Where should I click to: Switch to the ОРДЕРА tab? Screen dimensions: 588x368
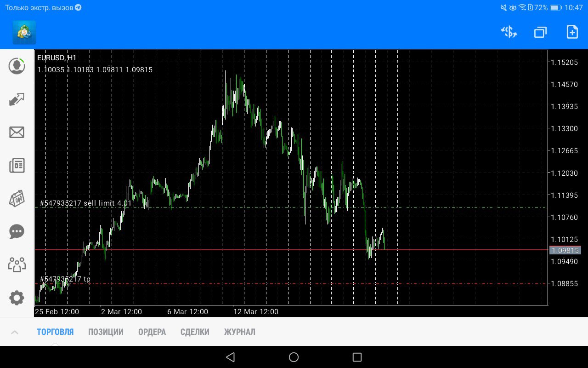point(152,332)
